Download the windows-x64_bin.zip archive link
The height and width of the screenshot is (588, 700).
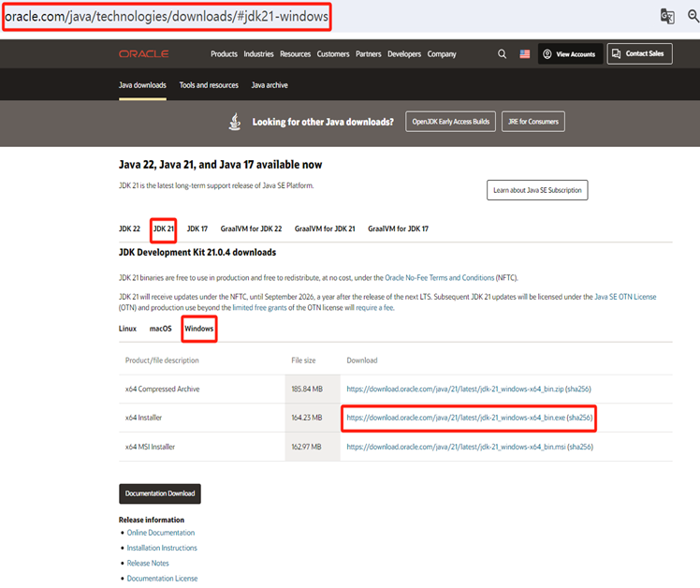[x=456, y=390]
